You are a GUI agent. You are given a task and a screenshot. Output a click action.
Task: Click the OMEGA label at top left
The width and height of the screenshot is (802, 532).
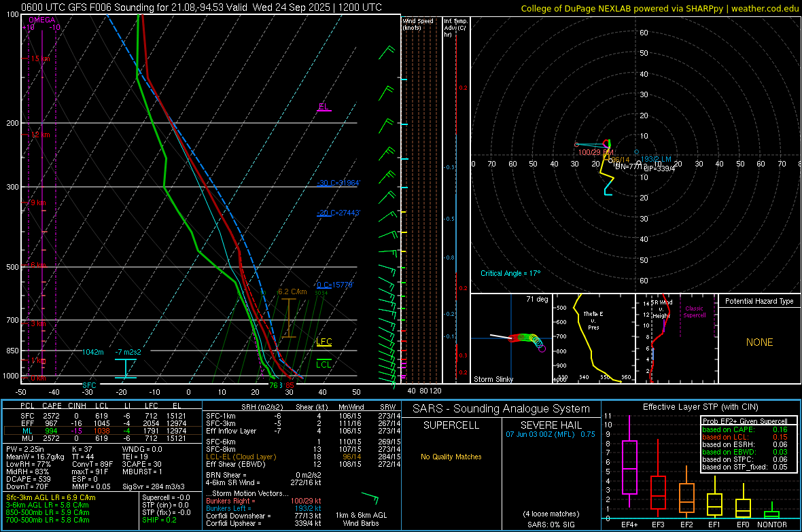pyautogui.click(x=42, y=20)
